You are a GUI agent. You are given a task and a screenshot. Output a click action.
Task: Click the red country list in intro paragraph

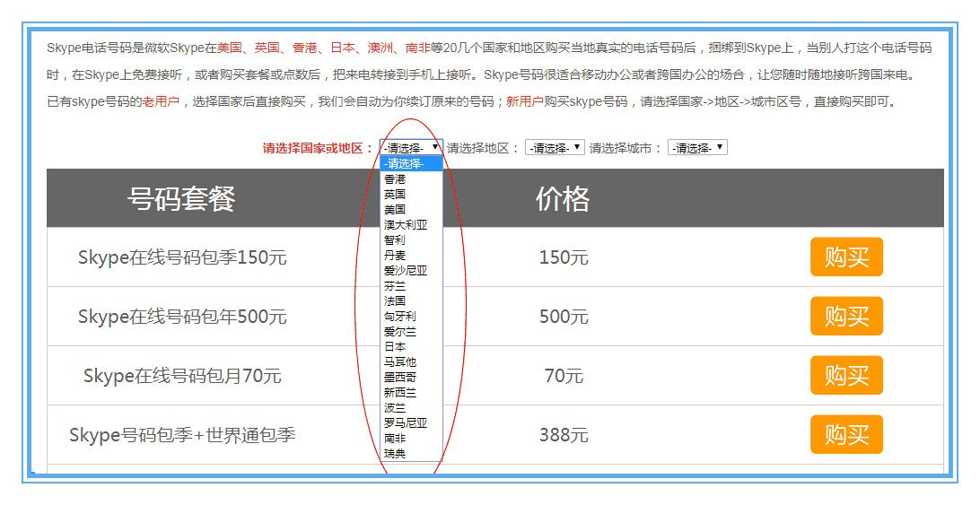click(x=324, y=48)
